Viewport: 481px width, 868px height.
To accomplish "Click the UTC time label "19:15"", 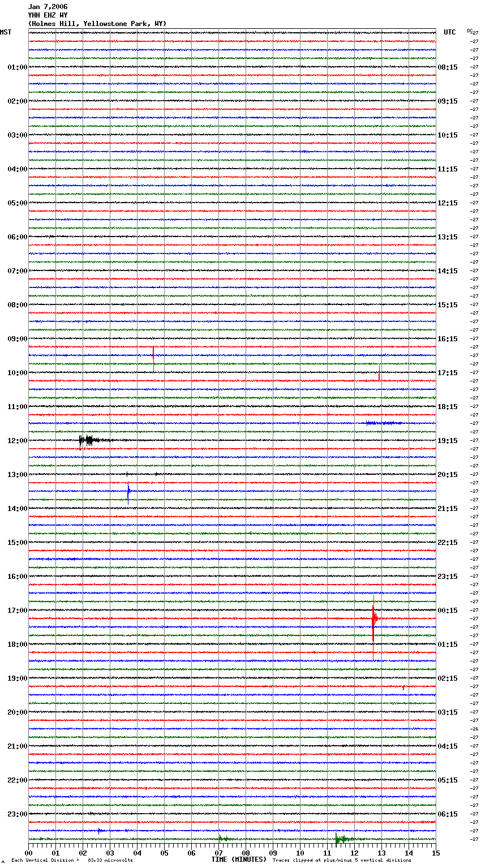I will pyautogui.click(x=448, y=441).
